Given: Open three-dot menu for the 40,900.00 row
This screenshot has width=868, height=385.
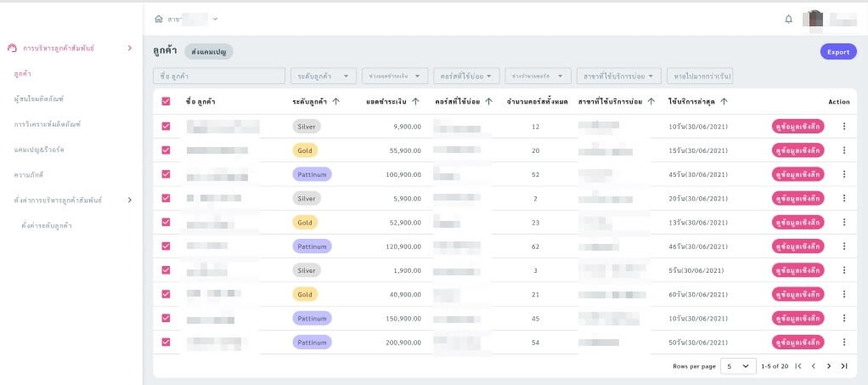Looking at the screenshot, I should (844, 294).
